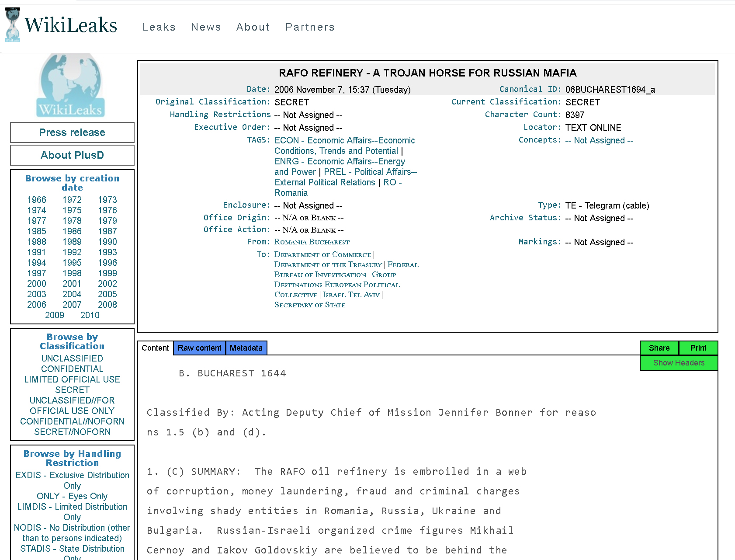This screenshot has height=560, width=735.
Task: Click the Secretary of State recipient
Action: click(x=310, y=305)
